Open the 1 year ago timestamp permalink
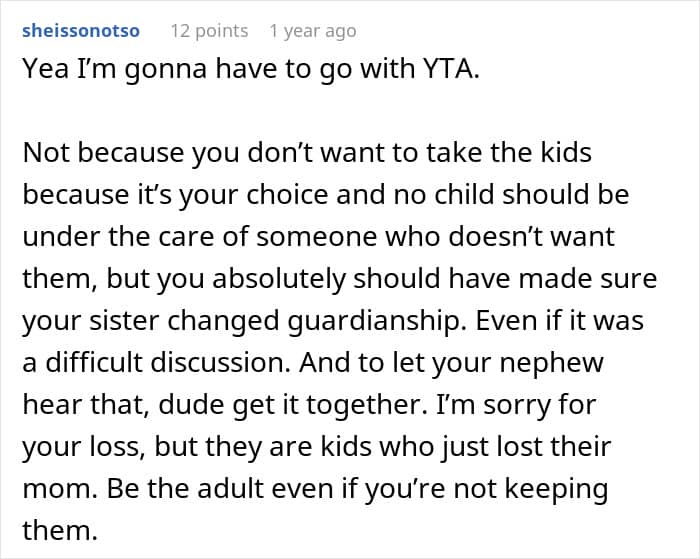 tap(312, 31)
